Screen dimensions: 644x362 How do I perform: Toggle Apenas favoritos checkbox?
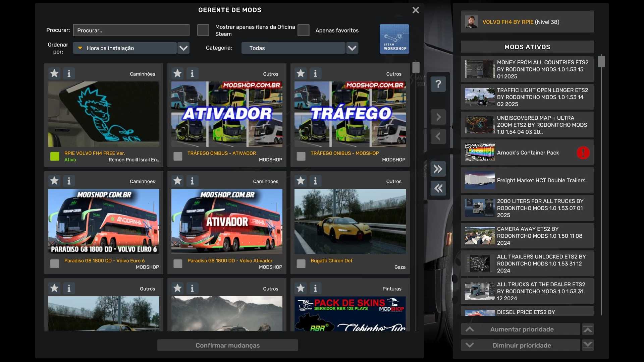303,30
